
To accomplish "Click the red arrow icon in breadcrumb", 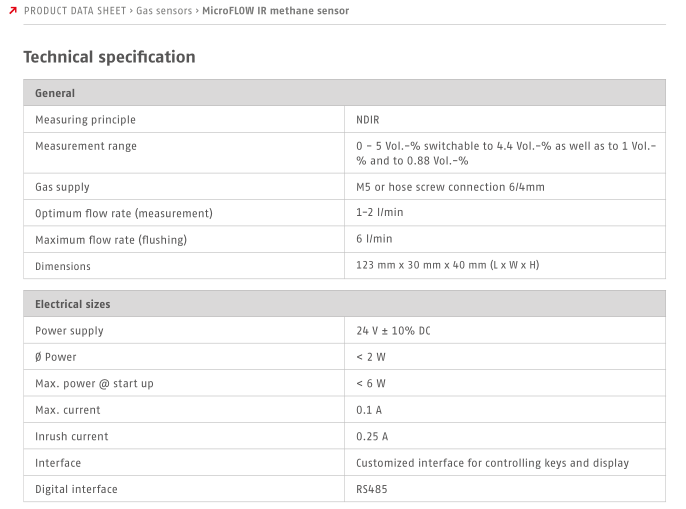I will pyautogui.click(x=12, y=11).
